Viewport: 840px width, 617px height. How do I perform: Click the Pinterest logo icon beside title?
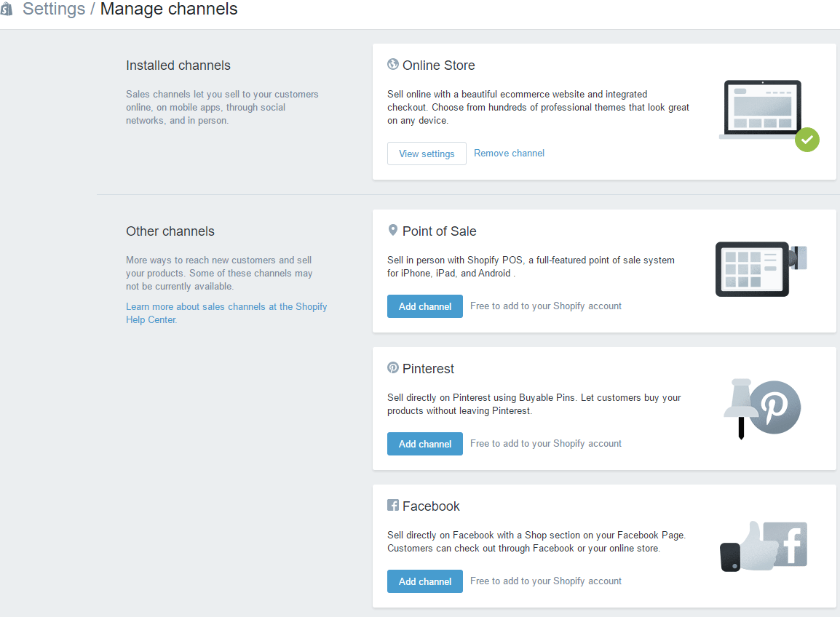[x=392, y=368]
